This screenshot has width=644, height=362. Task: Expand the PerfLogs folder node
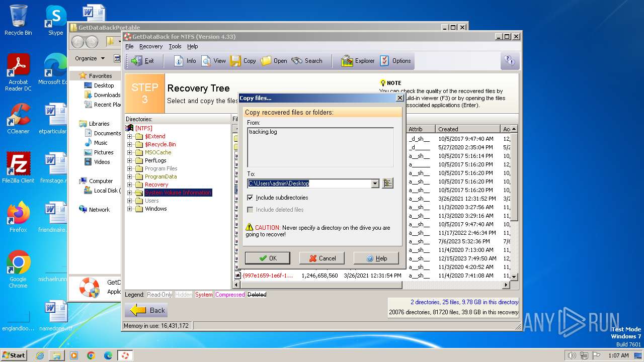(130, 160)
